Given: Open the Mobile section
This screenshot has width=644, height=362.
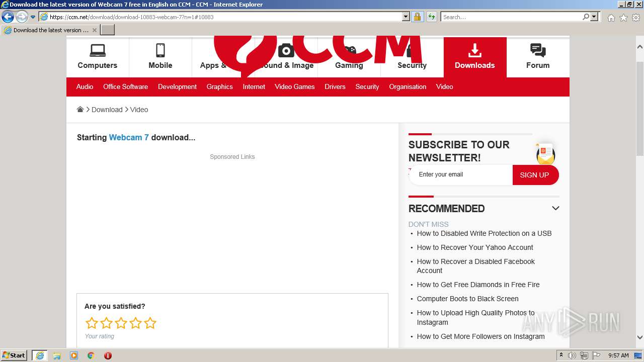Looking at the screenshot, I should tap(160, 57).
